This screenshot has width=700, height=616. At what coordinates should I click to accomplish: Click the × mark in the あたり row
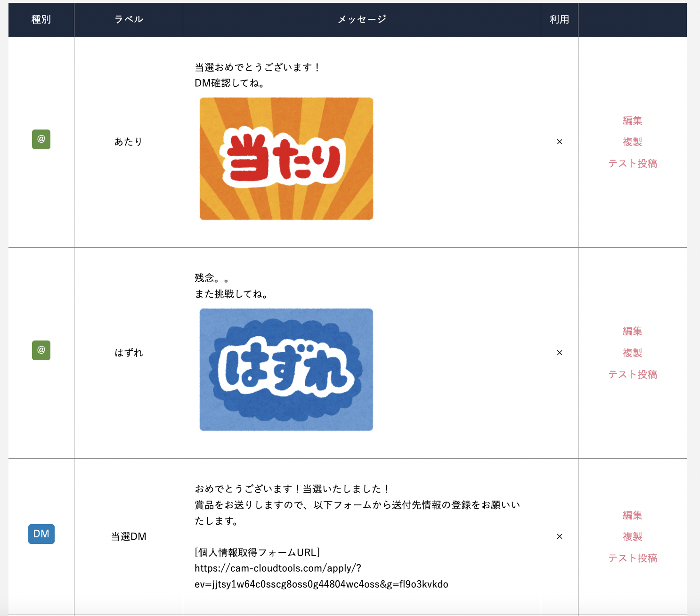pyautogui.click(x=560, y=142)
